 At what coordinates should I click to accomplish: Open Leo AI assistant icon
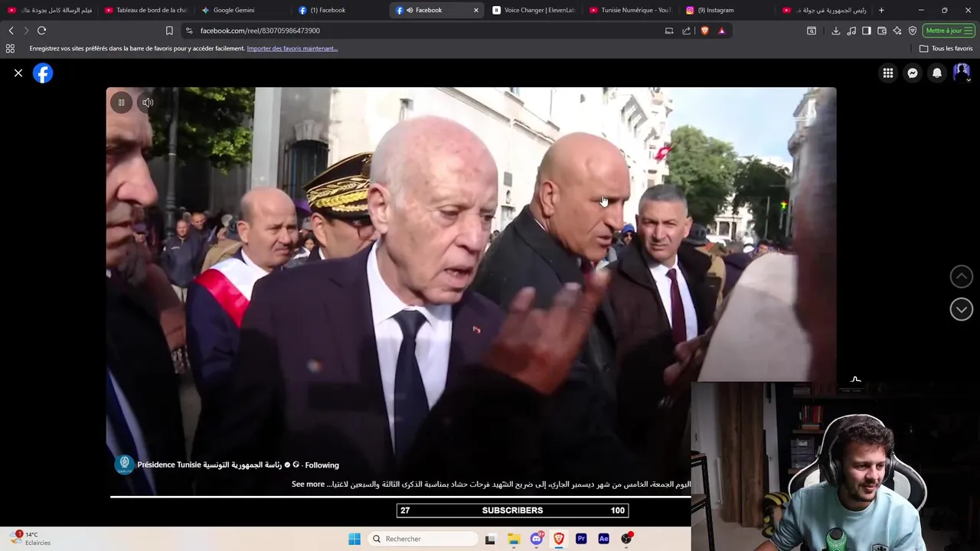coord(897,31)
